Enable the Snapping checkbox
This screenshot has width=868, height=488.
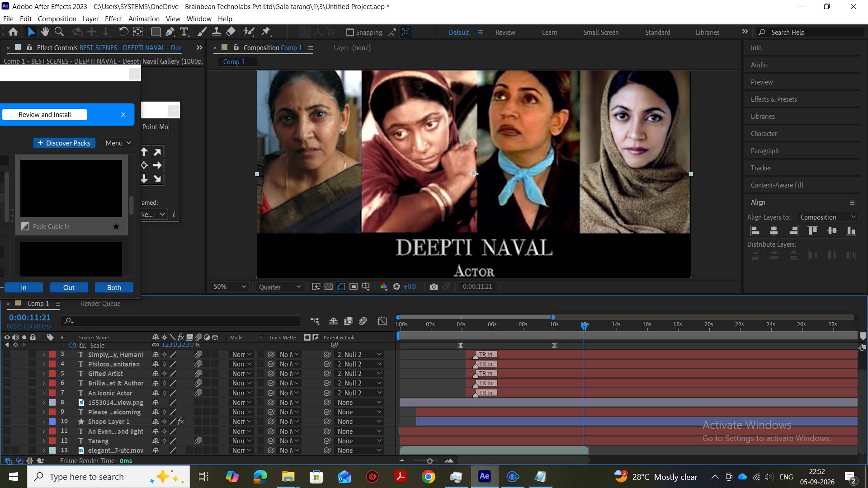(350, 33)
